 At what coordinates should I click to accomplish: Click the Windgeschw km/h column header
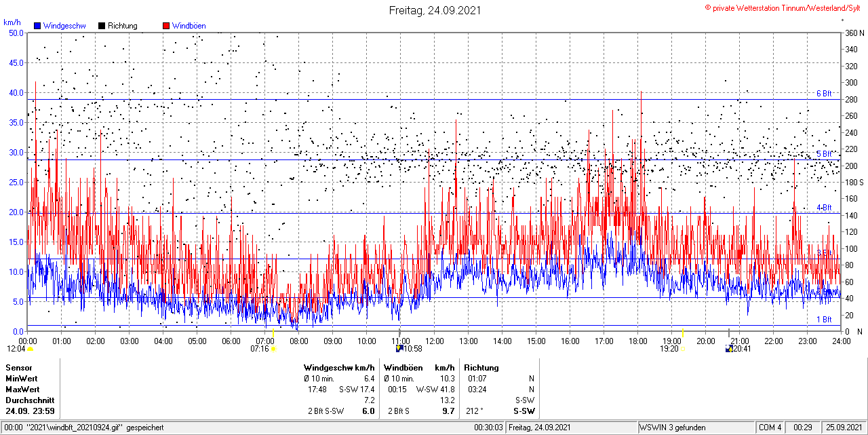(339, 367)
